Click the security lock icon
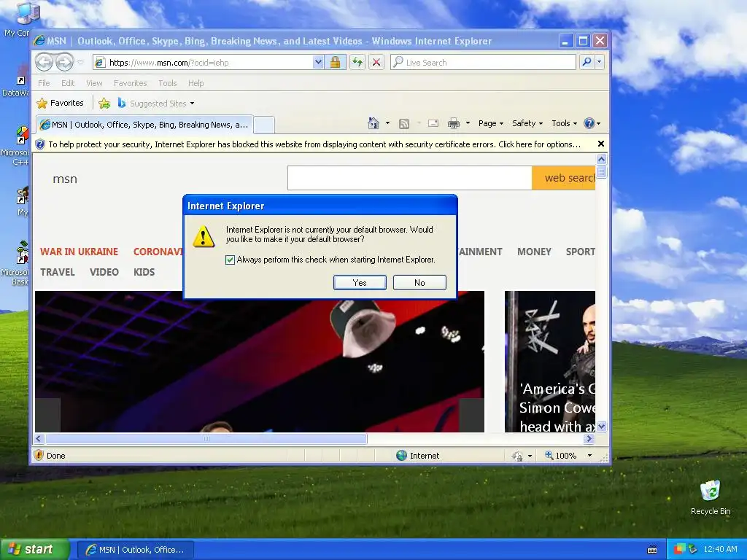Screen dimensions: 747x560 pyautogui.click(x=336, y=63)
